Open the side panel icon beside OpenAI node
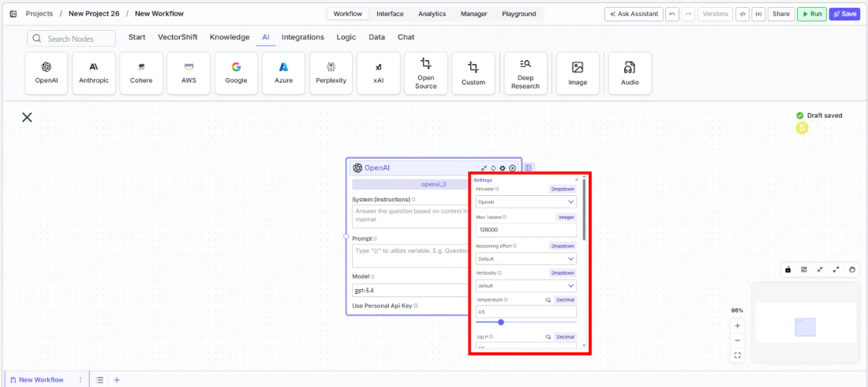868x387 pixels. [529, 168]
